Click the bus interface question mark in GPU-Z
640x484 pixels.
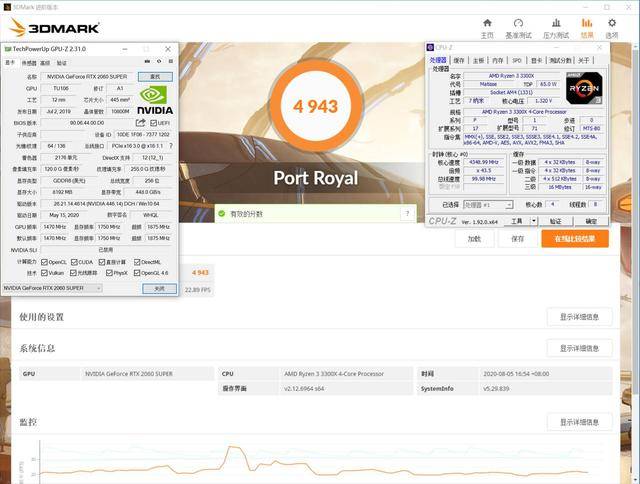(x=173, y=146)
